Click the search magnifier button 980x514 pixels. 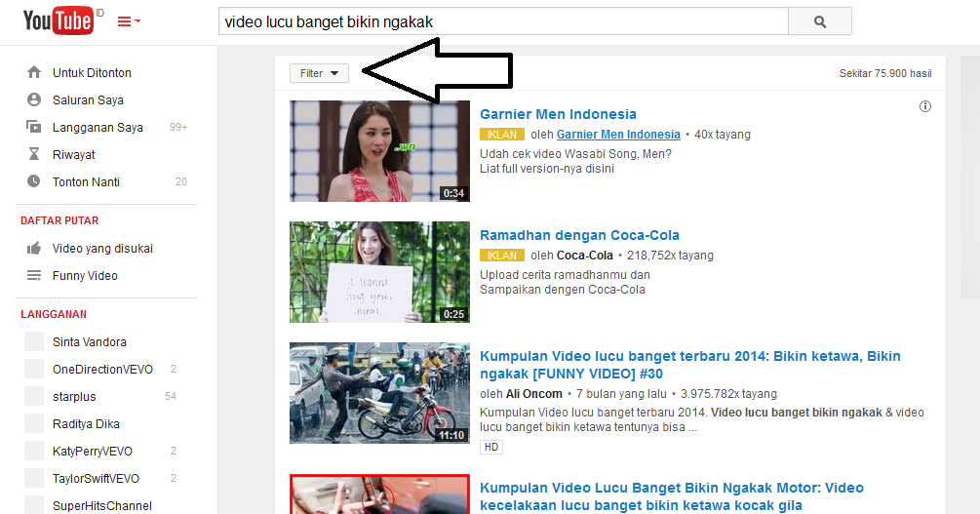(x=820, y=21)
